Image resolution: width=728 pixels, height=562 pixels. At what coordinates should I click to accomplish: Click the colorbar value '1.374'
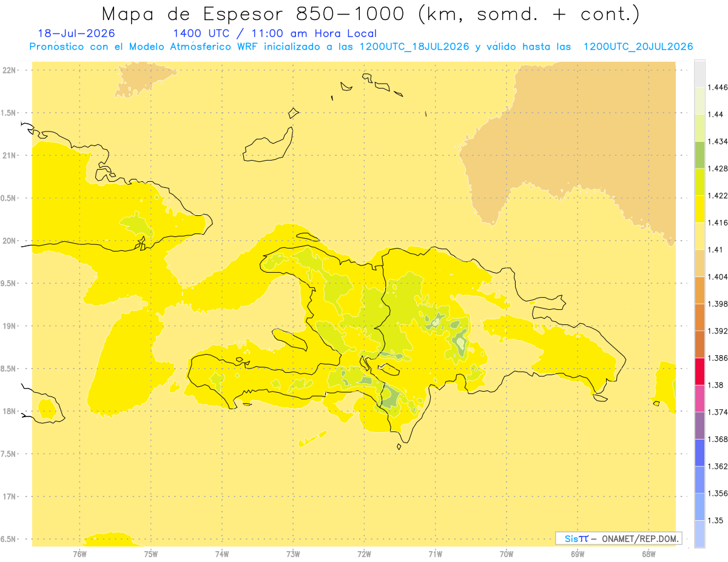coord(718,412)
